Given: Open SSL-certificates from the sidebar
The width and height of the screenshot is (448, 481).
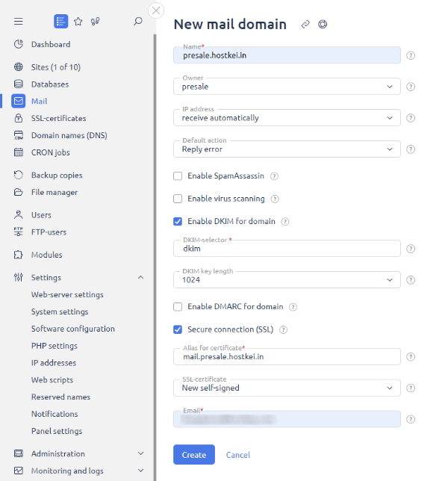Looking at the screenshot, I should pyautogui.click(x=58, y=118).
